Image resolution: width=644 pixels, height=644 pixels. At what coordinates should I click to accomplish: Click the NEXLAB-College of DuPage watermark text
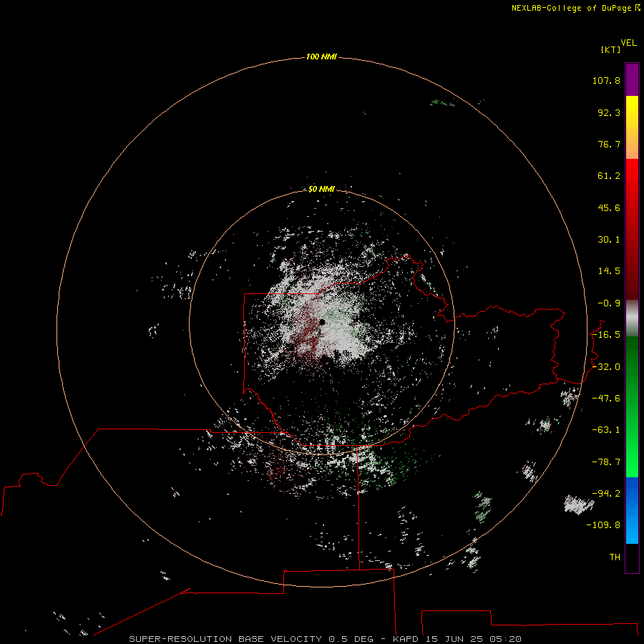[x=571, y=8]
